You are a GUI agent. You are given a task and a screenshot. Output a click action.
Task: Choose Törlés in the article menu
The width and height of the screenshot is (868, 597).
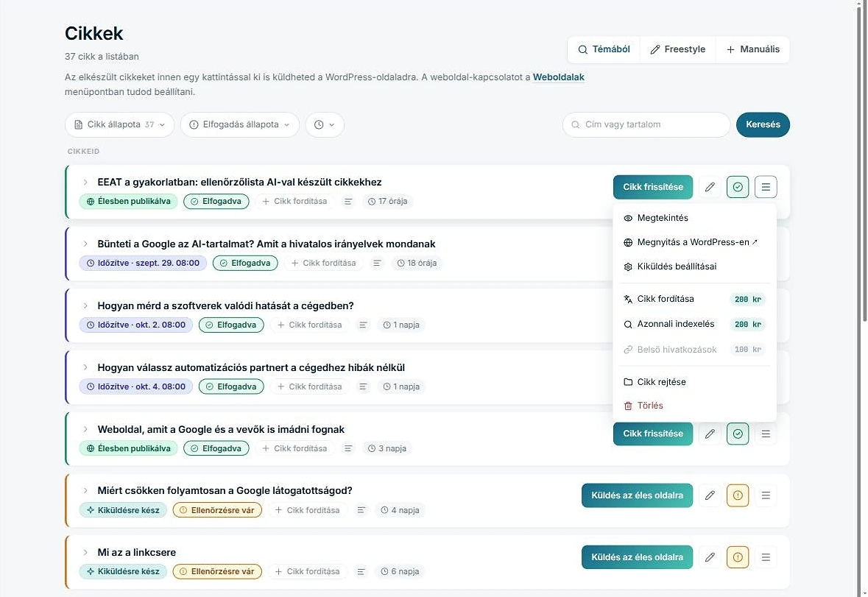[x=695, y=406]
